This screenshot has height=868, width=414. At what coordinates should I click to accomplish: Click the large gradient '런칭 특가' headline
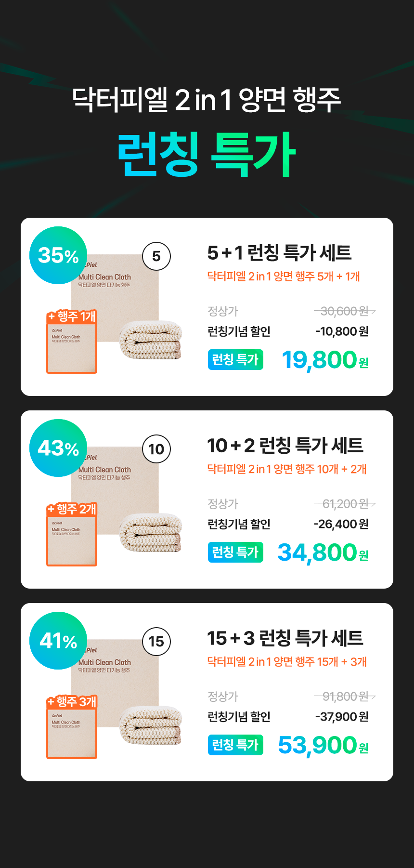pos(207,154)
